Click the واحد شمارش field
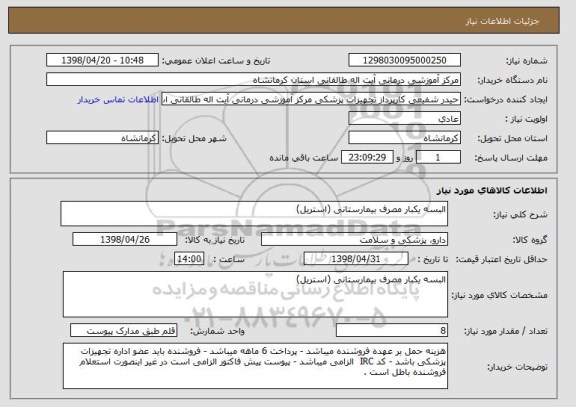This screenshot has width=576, height=407. (x=123, y=331)
